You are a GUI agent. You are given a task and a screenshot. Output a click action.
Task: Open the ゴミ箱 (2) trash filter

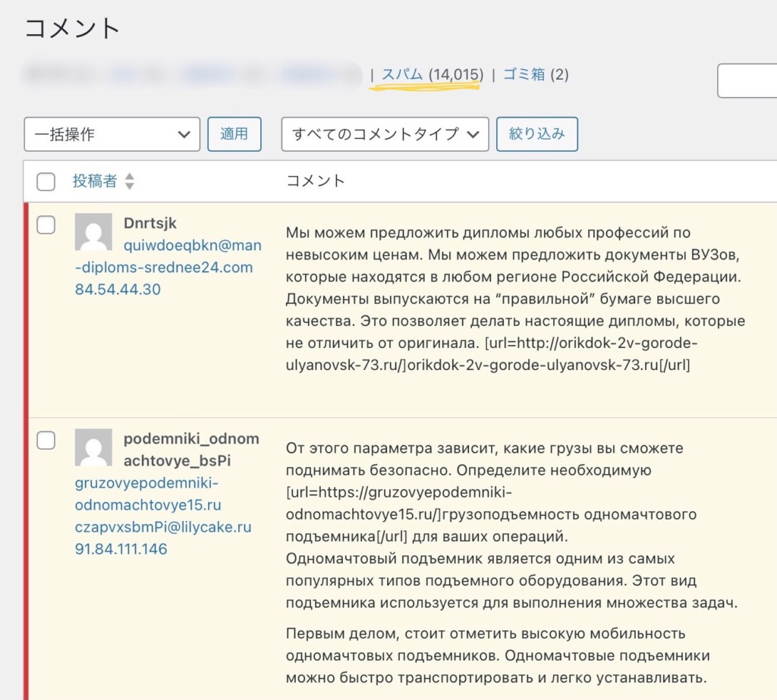pyautogui.click(x=536, y=75)
